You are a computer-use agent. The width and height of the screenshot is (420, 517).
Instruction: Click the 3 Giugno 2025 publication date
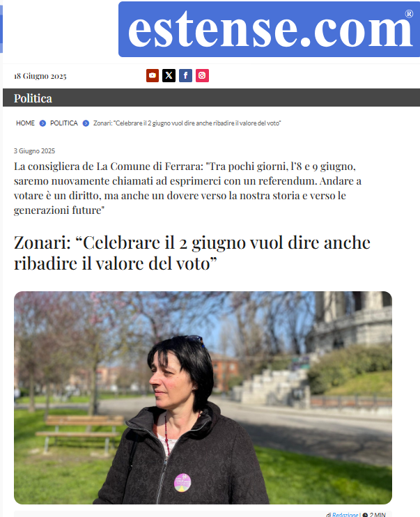(34, 151)
